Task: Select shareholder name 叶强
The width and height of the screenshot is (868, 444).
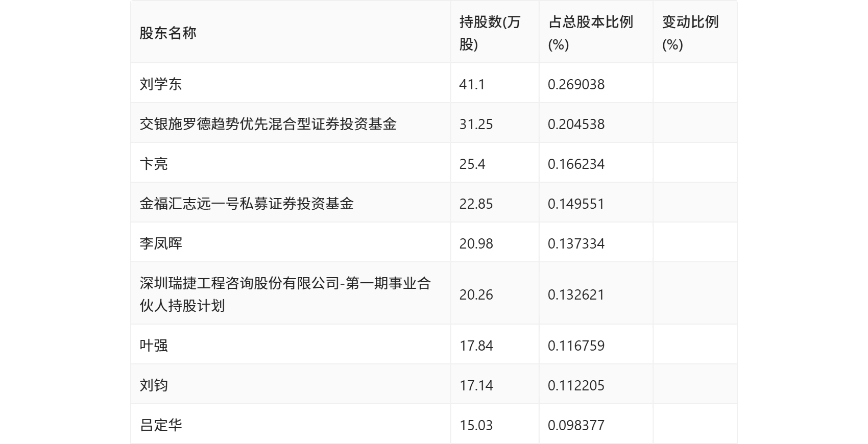Action: [154, 346]
